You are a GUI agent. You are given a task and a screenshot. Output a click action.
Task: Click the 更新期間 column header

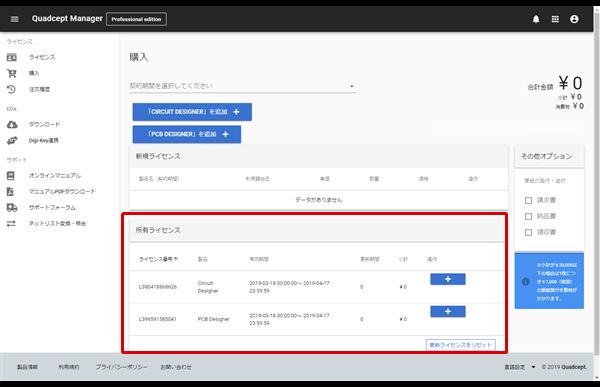click(x=370, y=259)
